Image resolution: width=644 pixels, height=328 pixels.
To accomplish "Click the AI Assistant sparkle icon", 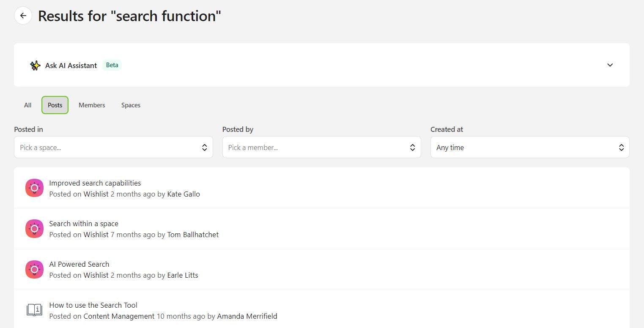I will 35,66.
